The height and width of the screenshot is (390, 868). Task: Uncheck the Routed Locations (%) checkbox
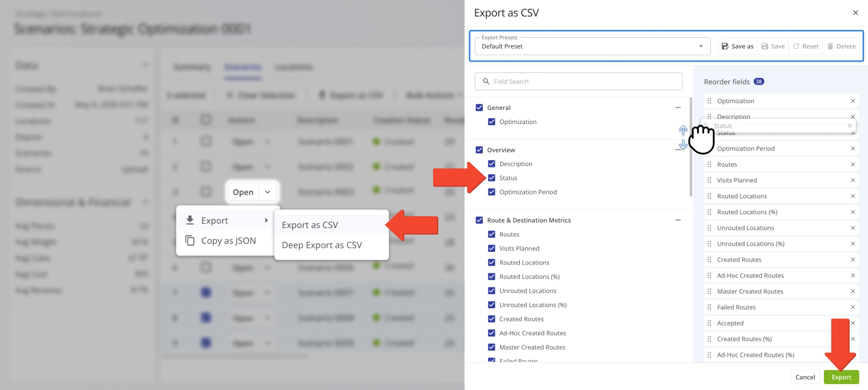click(x=492, y=277)
